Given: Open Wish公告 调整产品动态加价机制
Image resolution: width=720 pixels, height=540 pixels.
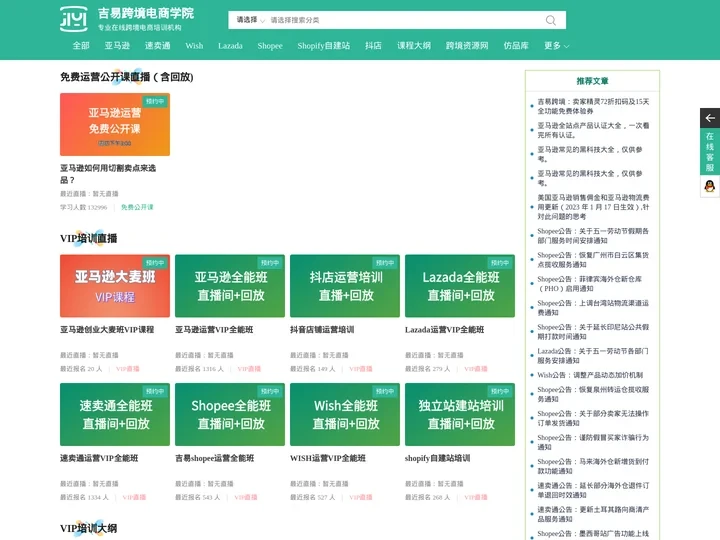Looking at the screenshot, I should 590,375.
